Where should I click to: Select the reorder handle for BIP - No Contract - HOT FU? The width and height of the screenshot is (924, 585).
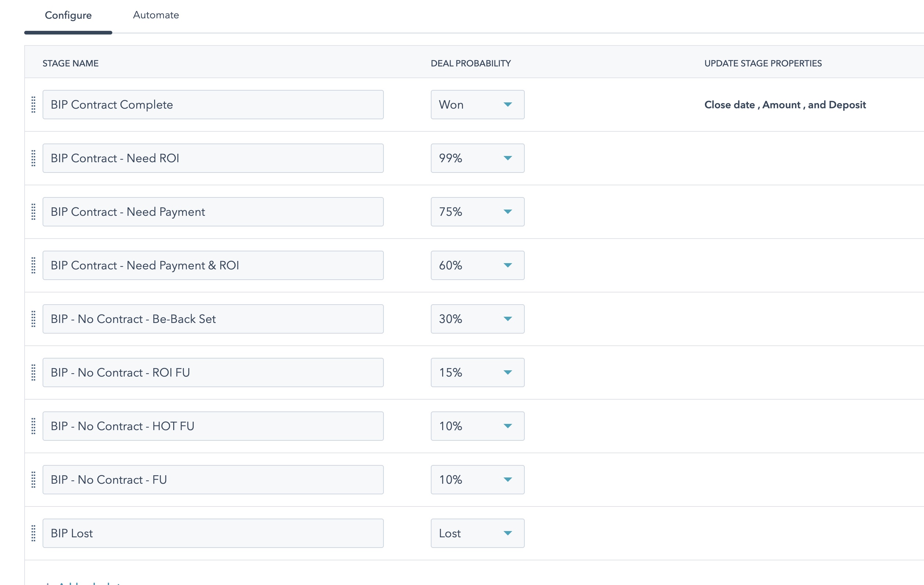click(x=33, y=426)
